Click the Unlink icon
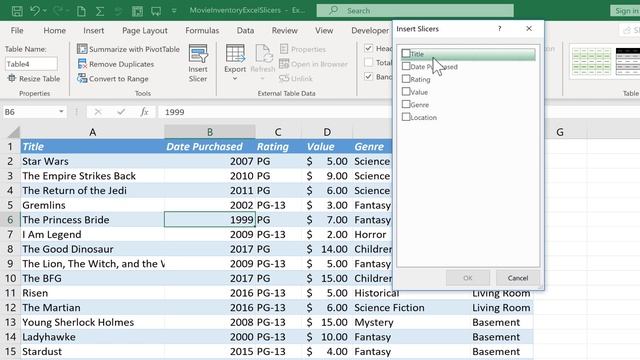Image resolution: width=640 pixels, height=360 pixels. [x=284, y=78]
